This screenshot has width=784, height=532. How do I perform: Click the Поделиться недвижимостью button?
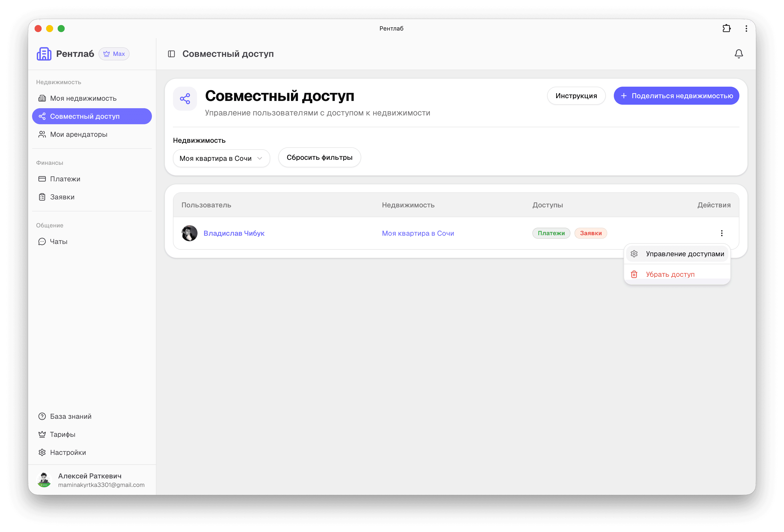pos(676,95)
